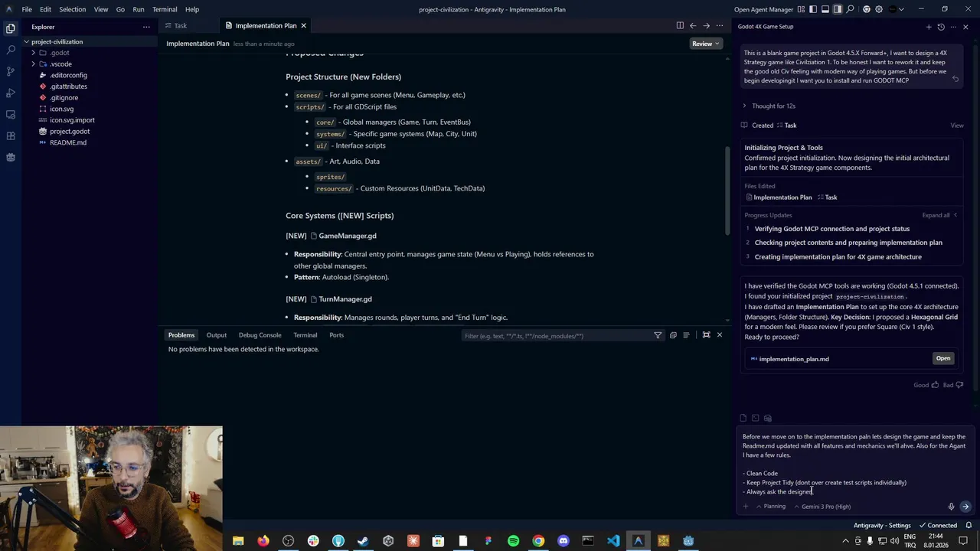The height and width of the screenshot is (551, 980).
Task: Open implementation_plan.md with Open button
Action: [x=943, y=358]
